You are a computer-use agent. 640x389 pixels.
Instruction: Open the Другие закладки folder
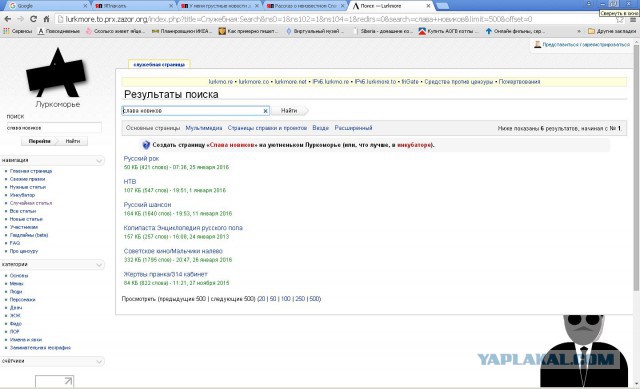coord(611,31)
